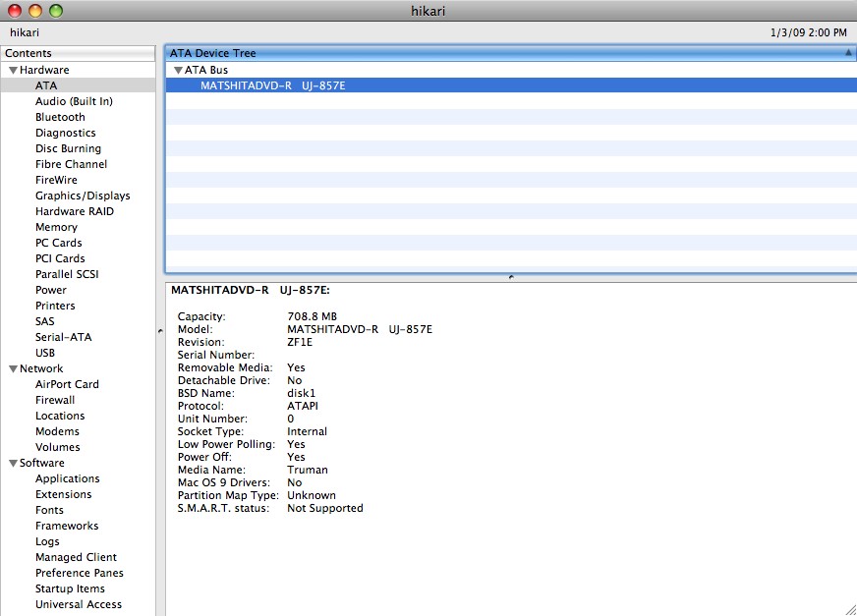The image size is (857, 616).
Task: Open Printers entry
Action: [x=55, y=306]
